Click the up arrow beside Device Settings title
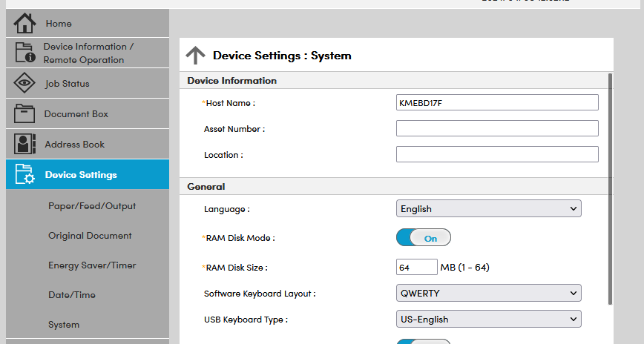Viewport: 644px width, 344px height. [x=195, y=56]
